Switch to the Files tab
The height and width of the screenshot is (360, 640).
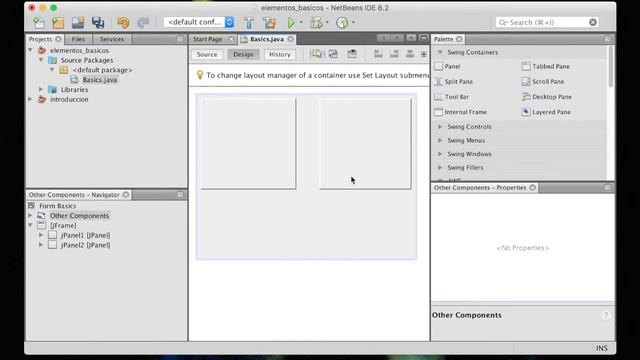[x=78, y=39]
